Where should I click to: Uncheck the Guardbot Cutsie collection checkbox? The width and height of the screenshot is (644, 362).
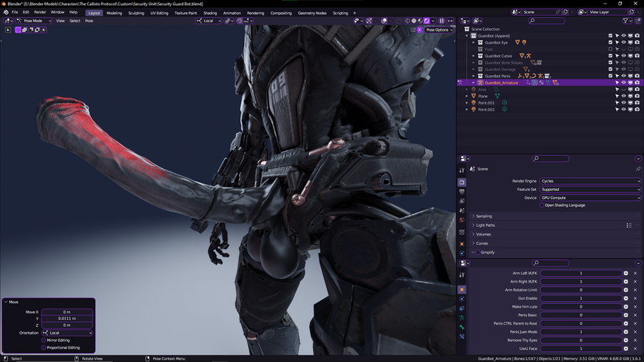(x=610, y=56)
